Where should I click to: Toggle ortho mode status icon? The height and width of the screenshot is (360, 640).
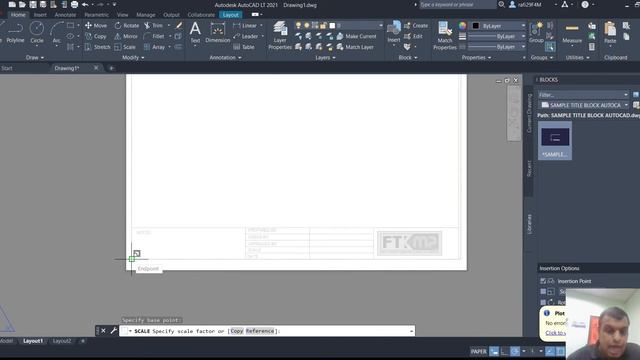pyautogui.click(x=504, y=351)
